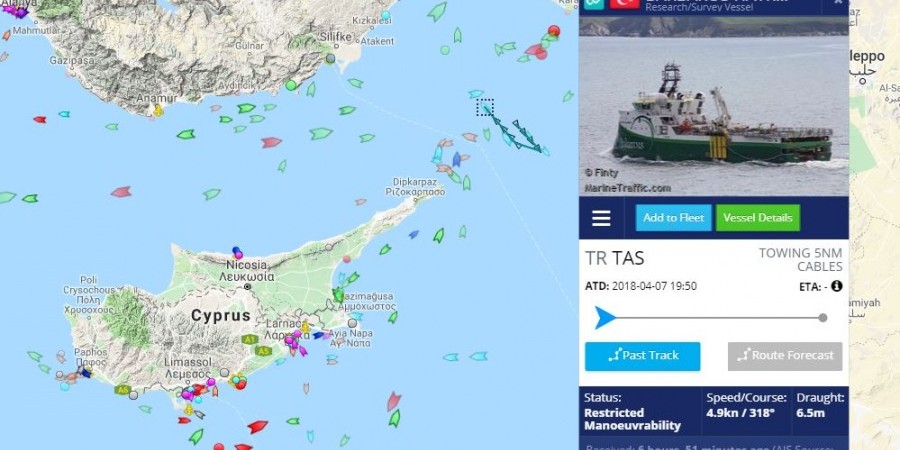Click the Nicosia city label on map

[x=246, y=265]
